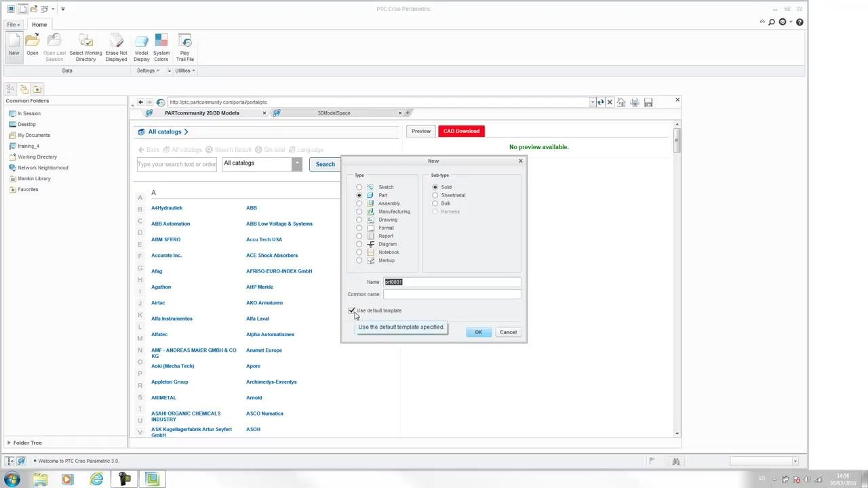Expand the Utilities group dropdown

click(185, 70)
